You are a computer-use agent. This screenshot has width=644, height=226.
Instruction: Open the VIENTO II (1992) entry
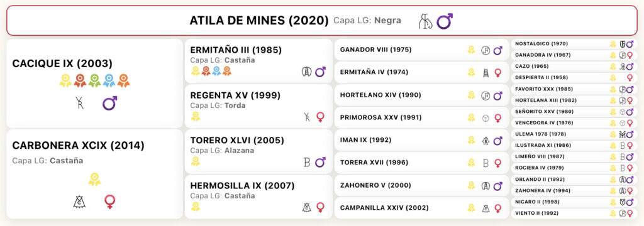pos(574,213)
